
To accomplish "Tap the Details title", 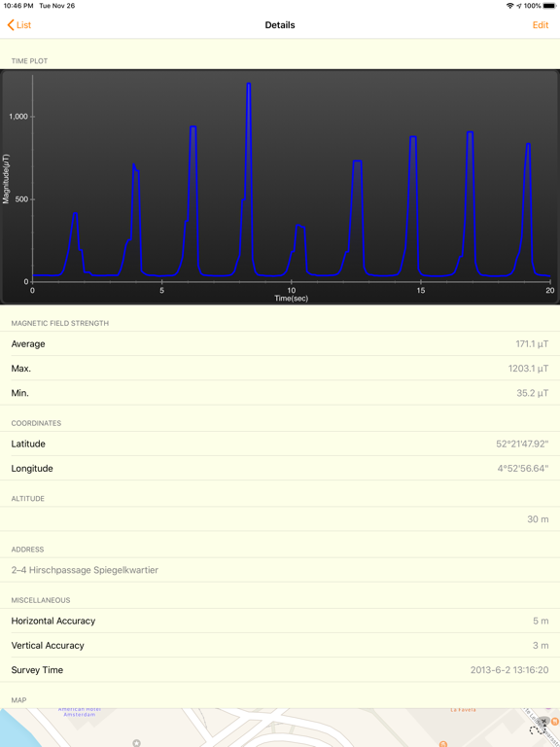I will click(x=280, y=25).
